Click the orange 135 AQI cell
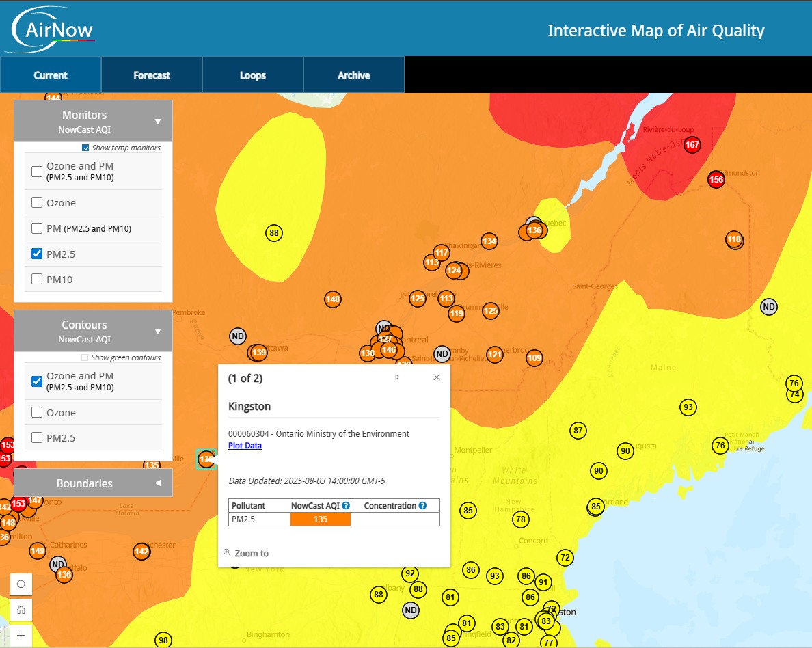The height and width of the screenshot is (648, 812). point(321,519)
